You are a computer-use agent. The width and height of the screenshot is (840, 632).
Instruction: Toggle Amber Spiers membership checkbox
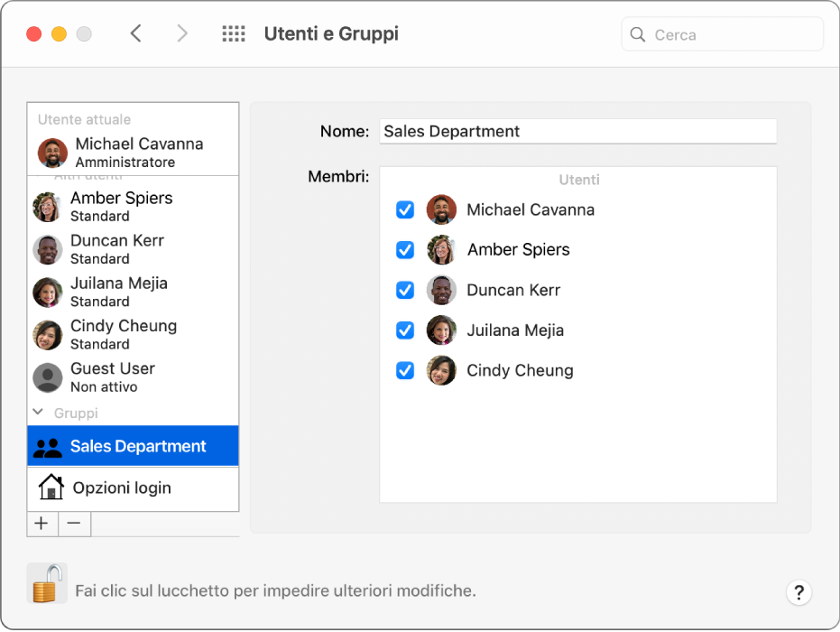click(405, 250)
